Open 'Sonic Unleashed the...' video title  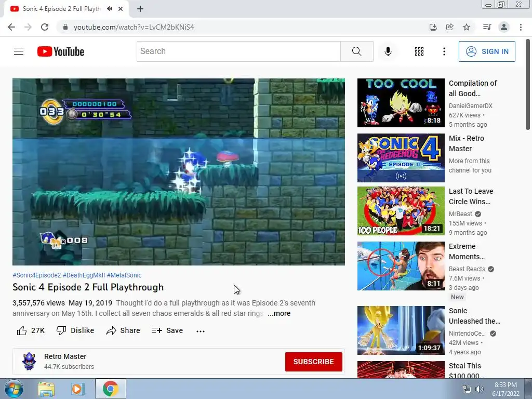(x=474, y=316)
